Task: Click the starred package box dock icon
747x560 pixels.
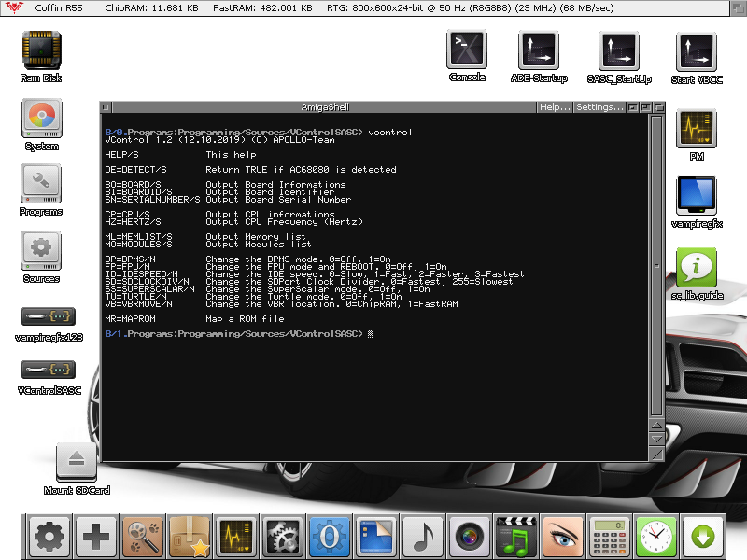Action: (x=190, y=536)
